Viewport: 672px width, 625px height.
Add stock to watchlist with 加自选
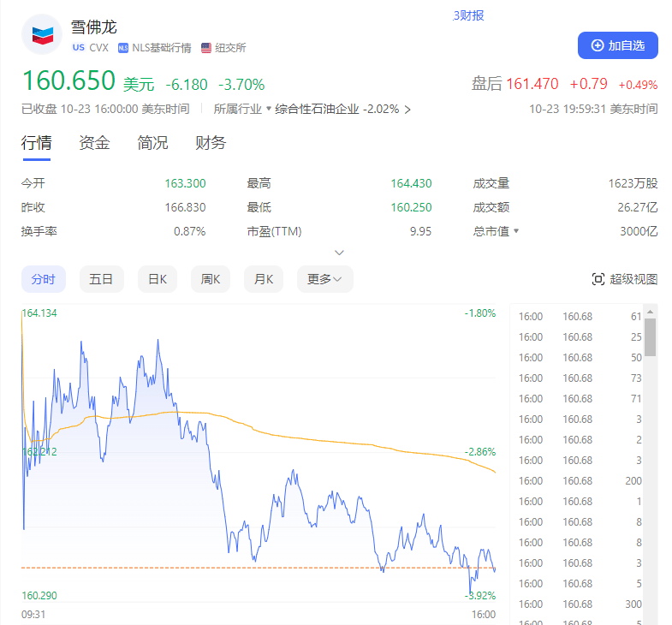(617, 45)
